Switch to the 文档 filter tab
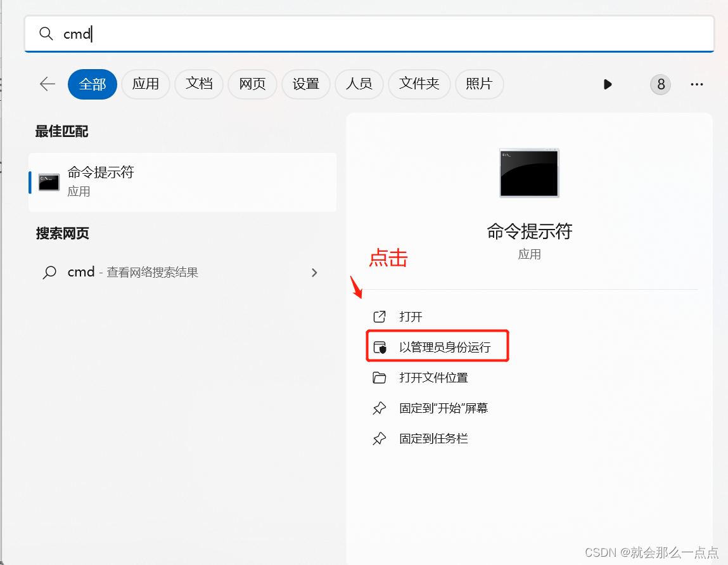This screenshot has height=565, width=728. [199, 84]
